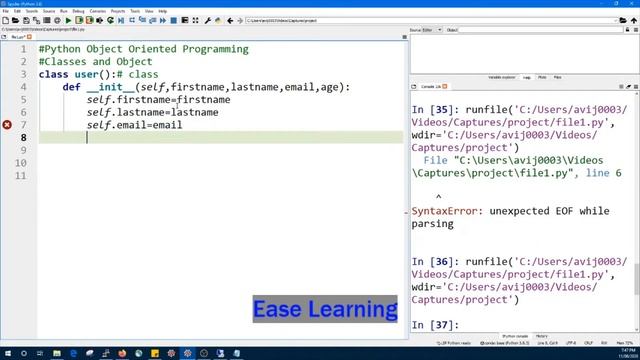Clear console with the eraser icon
Viewport: 640px width, 360px height.
629,87
